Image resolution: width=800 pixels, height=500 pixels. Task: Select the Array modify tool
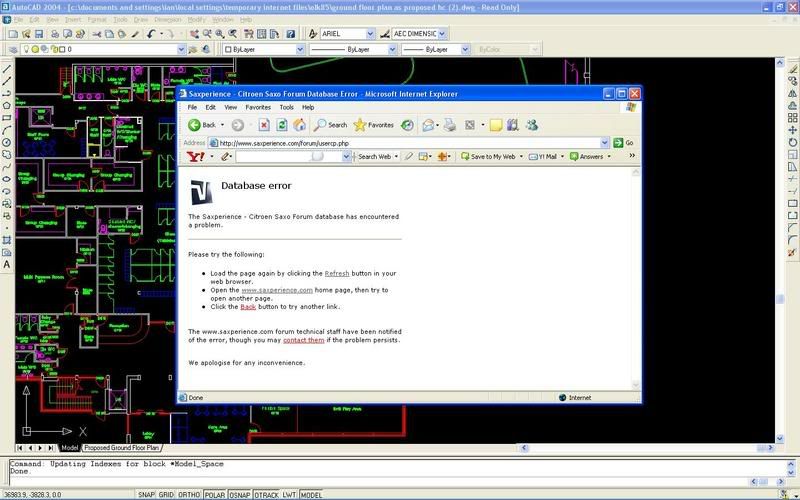(792, 118)
